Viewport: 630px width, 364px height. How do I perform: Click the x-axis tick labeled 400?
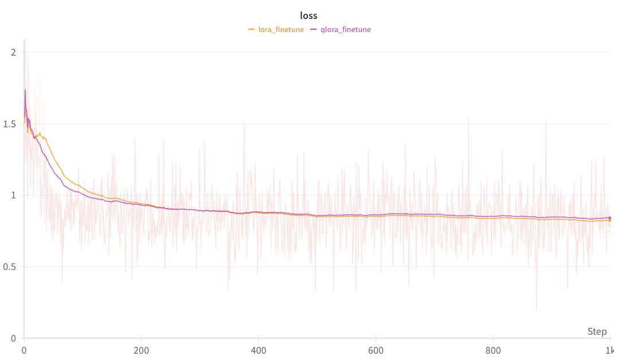click(x=259, y=350)
